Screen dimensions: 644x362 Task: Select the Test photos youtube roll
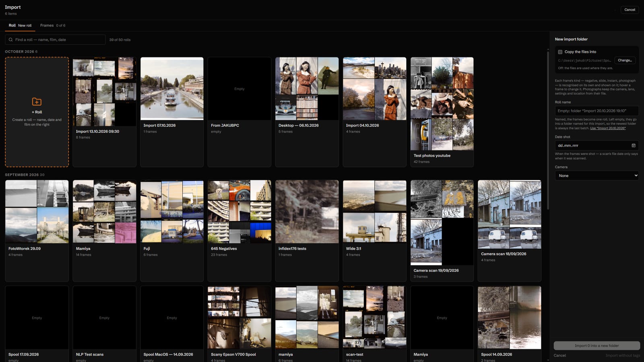tap(442, 112)
